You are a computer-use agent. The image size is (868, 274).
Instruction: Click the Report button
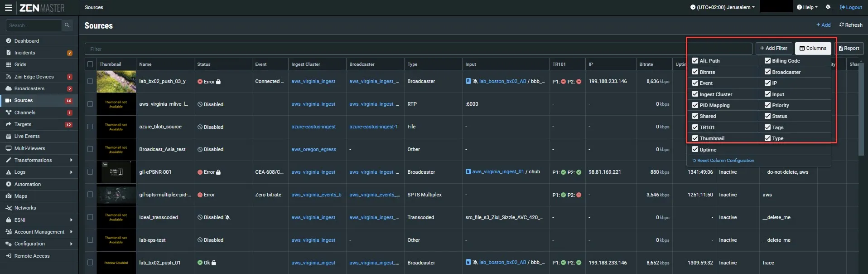(x=849, y=48)
